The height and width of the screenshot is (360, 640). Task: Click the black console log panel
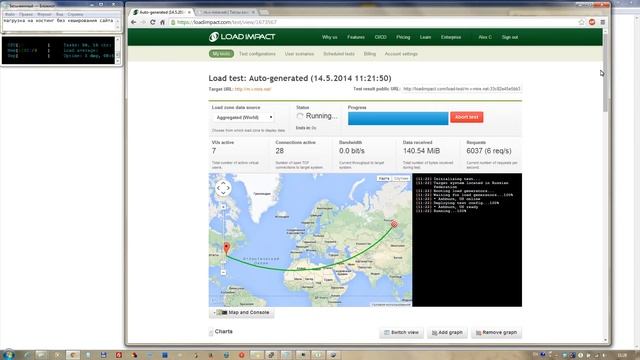tap(467, 240)
